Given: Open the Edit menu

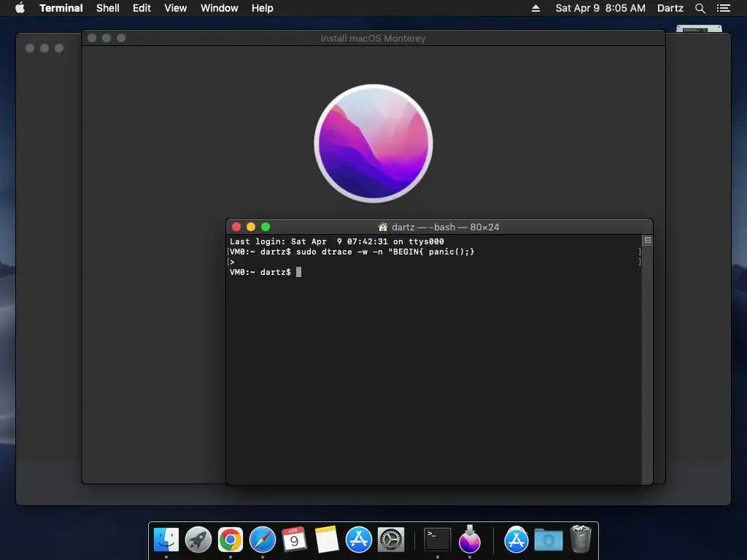Looking at the screenshot, I should [142, 8].
